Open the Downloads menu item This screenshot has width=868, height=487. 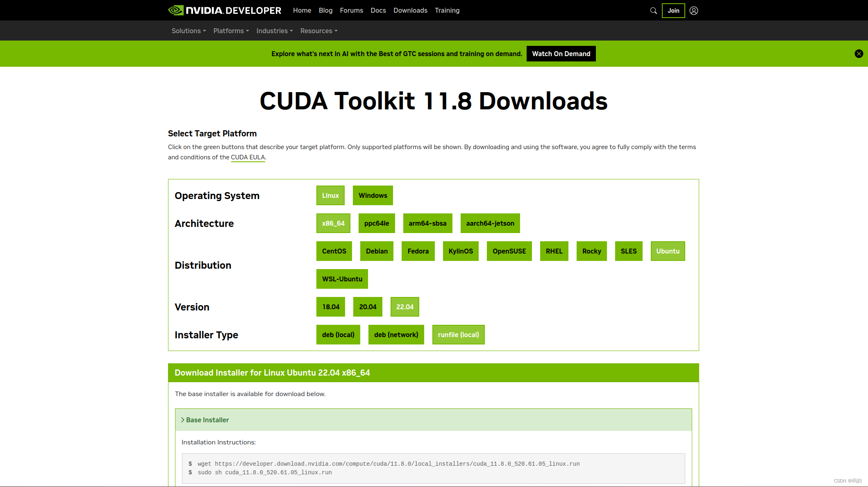pyautogui.click(x=410, y=10)
